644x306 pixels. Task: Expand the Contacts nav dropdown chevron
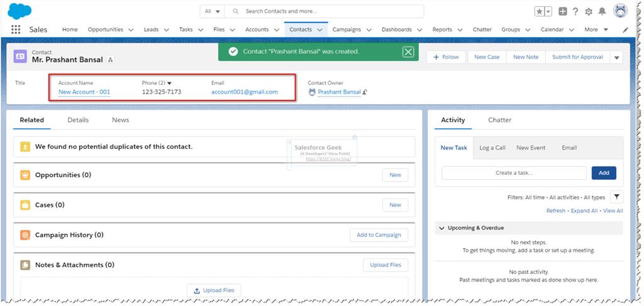coord(319,30)
